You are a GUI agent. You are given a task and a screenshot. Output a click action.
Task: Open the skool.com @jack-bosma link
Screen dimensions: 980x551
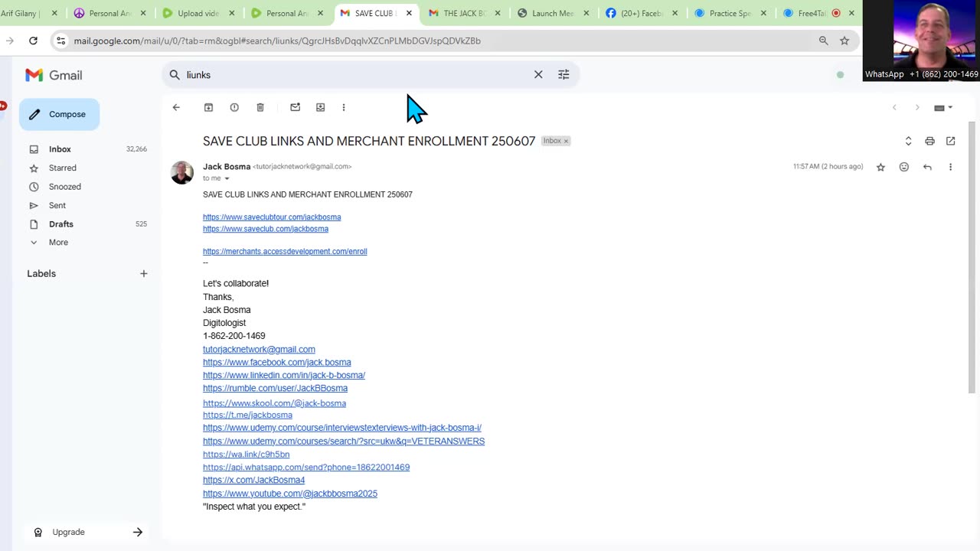[x=274, y=403]
